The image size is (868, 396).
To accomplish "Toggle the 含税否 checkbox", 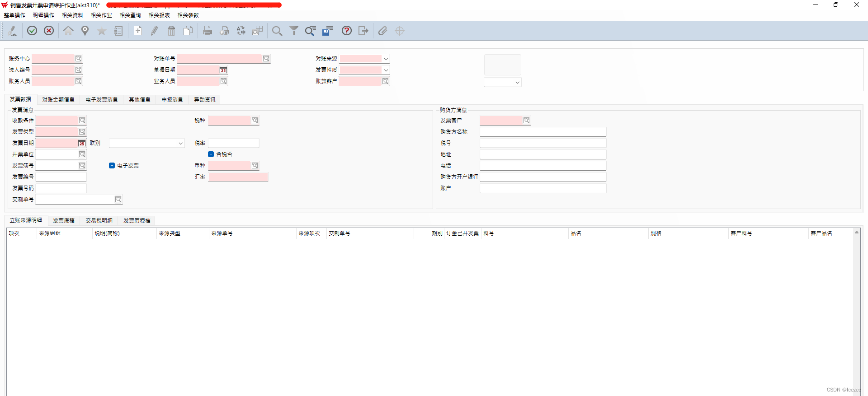I will pyautogui.click(x=211, y=154).
